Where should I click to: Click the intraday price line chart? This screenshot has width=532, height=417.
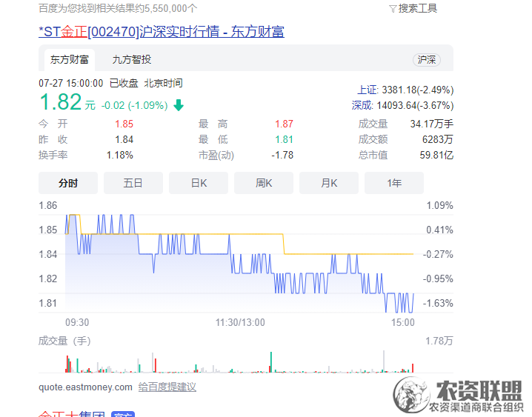[239, 263]
